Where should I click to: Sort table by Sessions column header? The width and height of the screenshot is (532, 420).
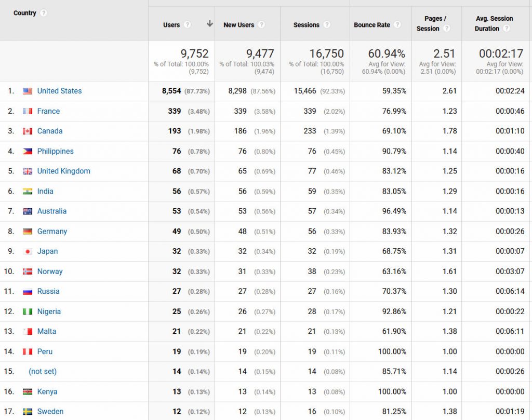point(307,25)
